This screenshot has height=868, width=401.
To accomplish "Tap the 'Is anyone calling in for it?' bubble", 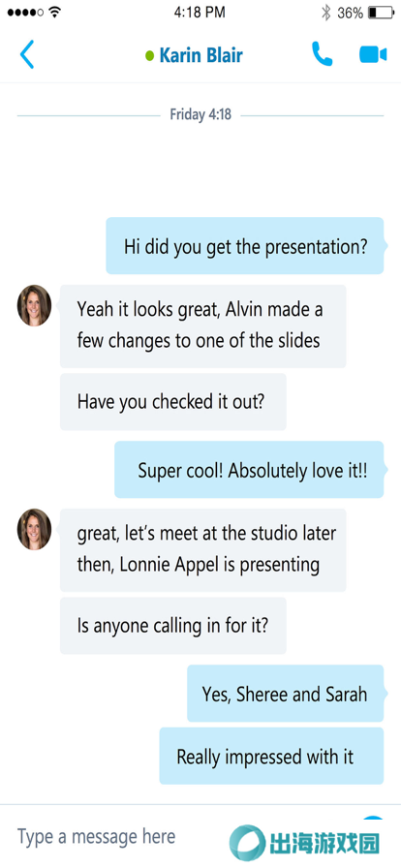I will pos(172,626).
